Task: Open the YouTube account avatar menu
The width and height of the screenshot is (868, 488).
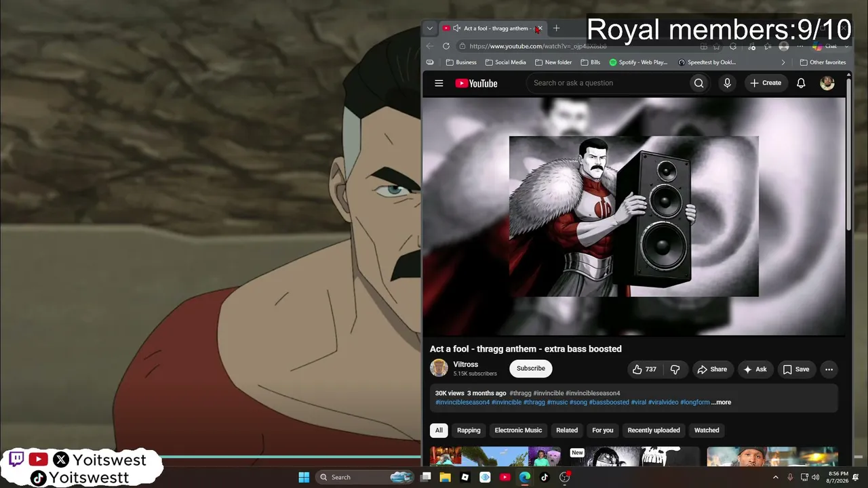Action: (827, 83)
